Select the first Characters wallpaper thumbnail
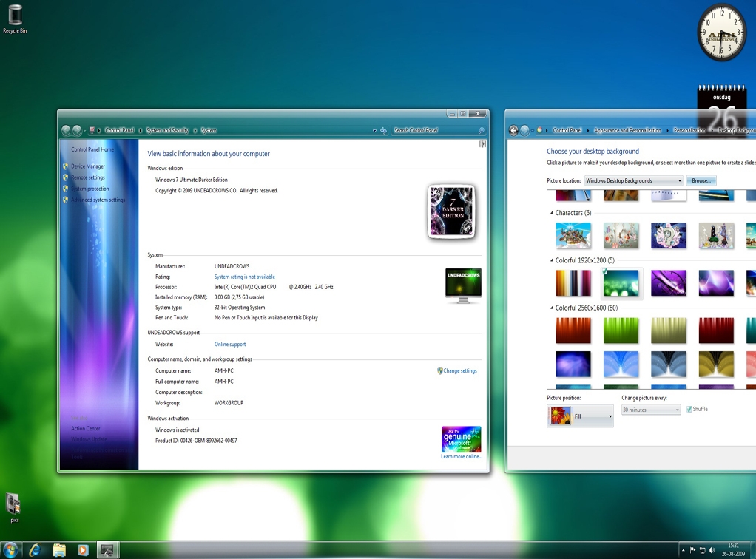756x559 pixels. [573, 236]
